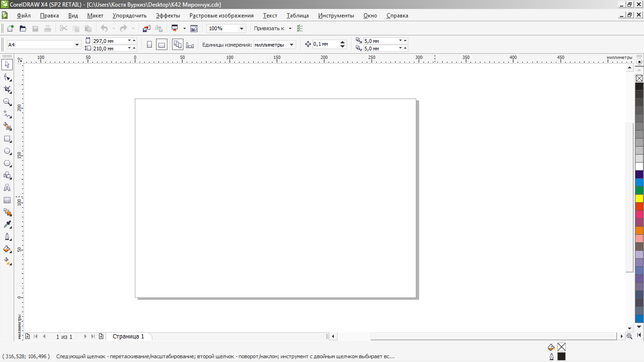Go to the next page arrow

(x=85, y=336)
